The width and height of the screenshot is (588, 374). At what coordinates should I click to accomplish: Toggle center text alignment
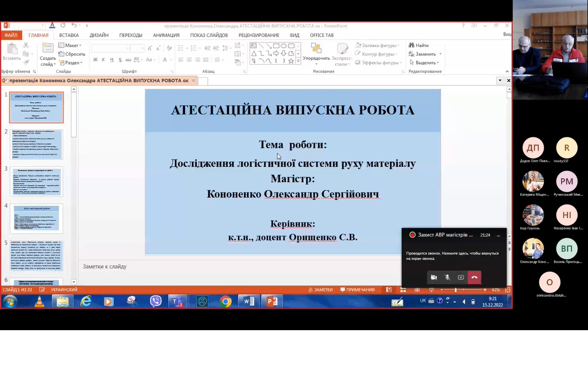[189, 60]
